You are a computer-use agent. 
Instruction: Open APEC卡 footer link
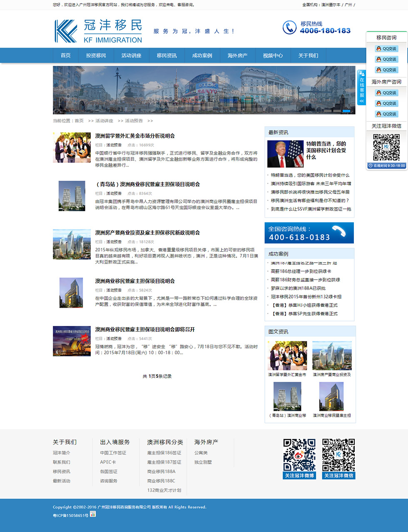pyautogui.click(x=108, y=462)
